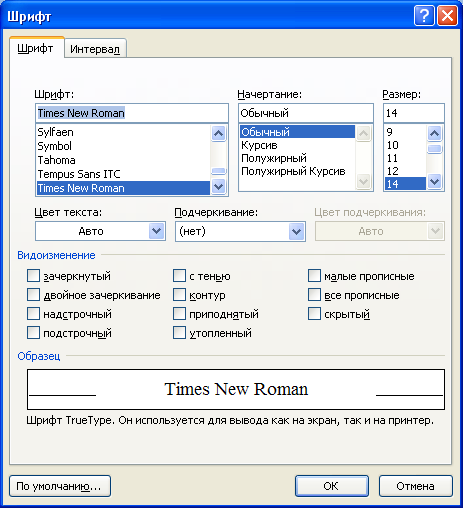This screenshot has height=508, width=463.
Task: Click the size list scroll down arrow
Action: [x=435, y=182]
